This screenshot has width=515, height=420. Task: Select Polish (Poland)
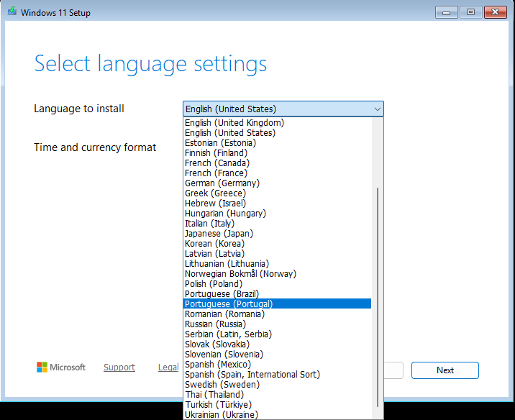tap(277, 284)
